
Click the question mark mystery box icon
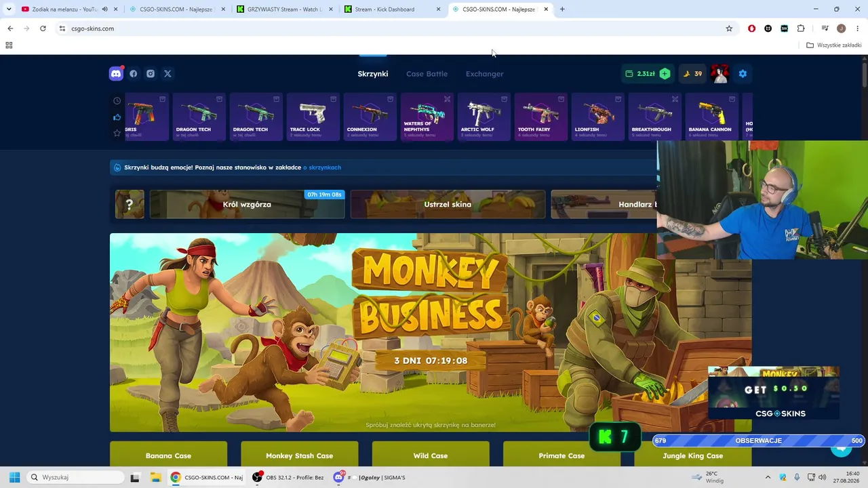pos(130,204)
